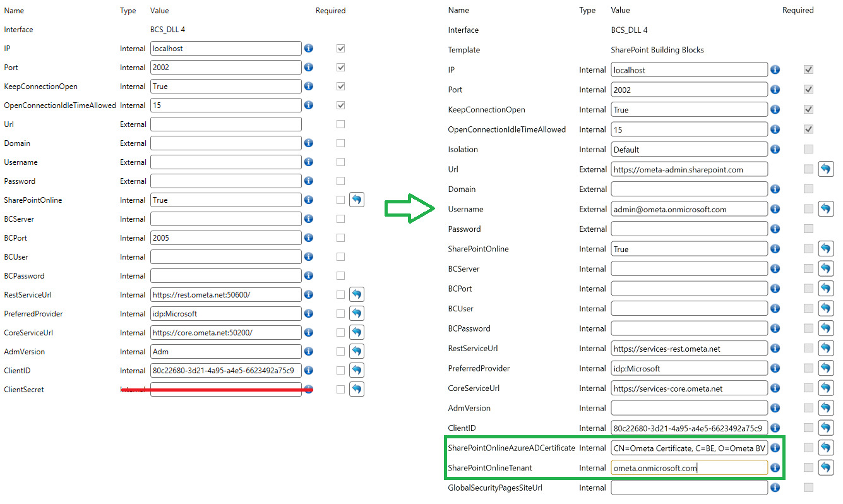Image resolution: width=843 pixels, height=504 pixels.
Task: Reset the admin@ometa.onmicrosoft.com Username value
Action: pos(826,209)
